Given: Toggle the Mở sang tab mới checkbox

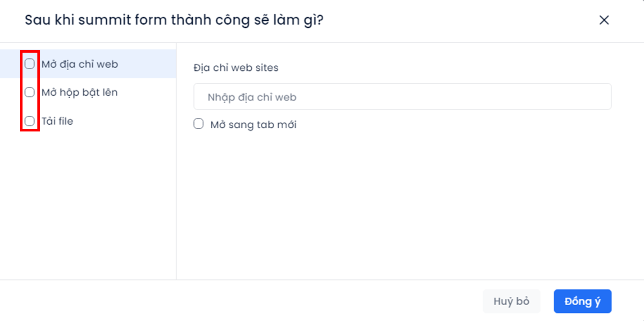Looking at the screenshot, I should point(199,124).
